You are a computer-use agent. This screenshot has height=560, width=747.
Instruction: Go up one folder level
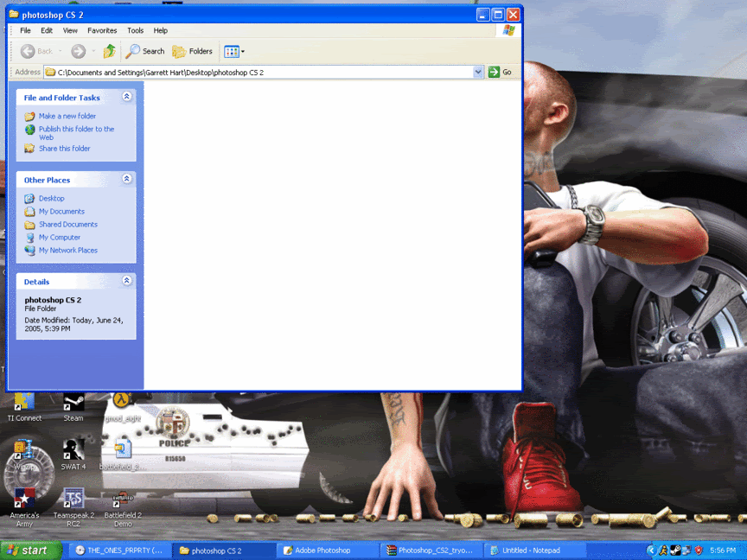point(110,51)
